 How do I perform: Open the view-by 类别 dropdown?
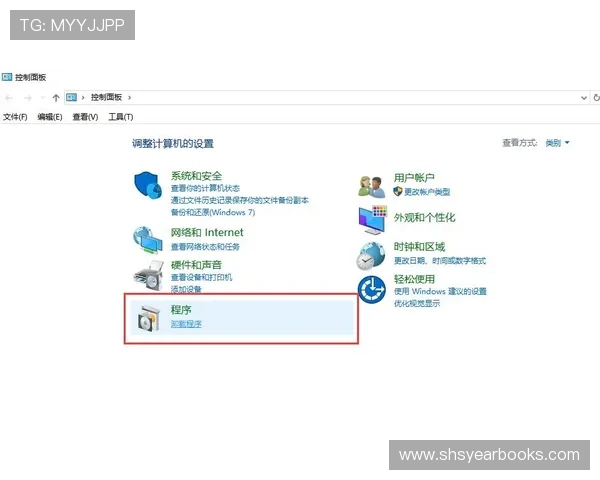pos(557,143)
